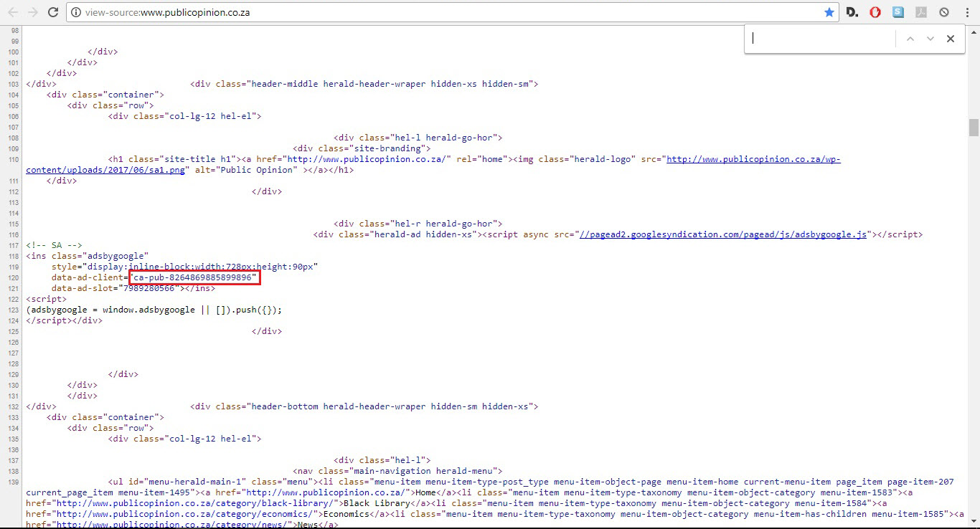
Task: Click the "</script></div>" closing line
Action: tap(65, 320)
